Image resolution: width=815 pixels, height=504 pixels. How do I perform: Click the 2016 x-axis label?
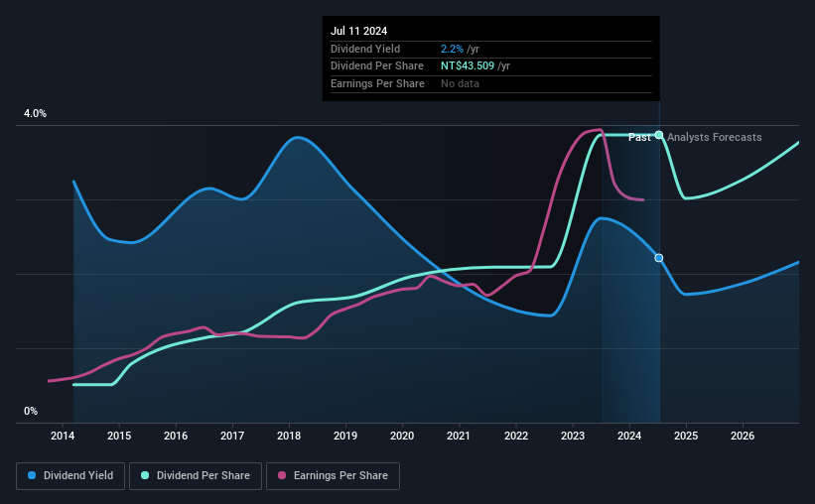[176, 436]
